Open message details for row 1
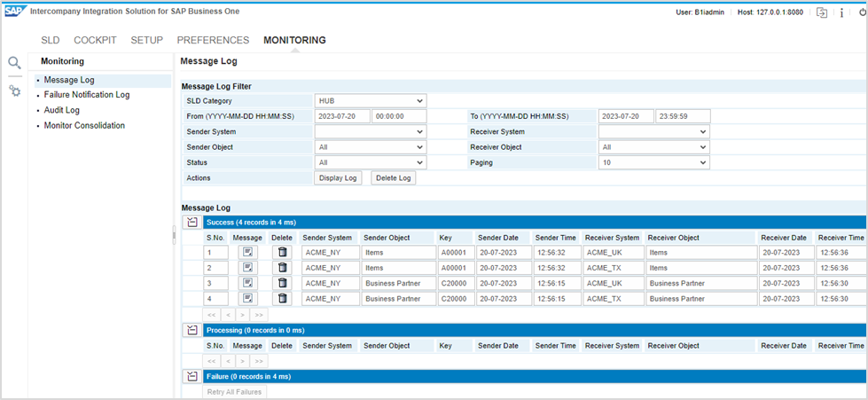 [x=248, y=252]
